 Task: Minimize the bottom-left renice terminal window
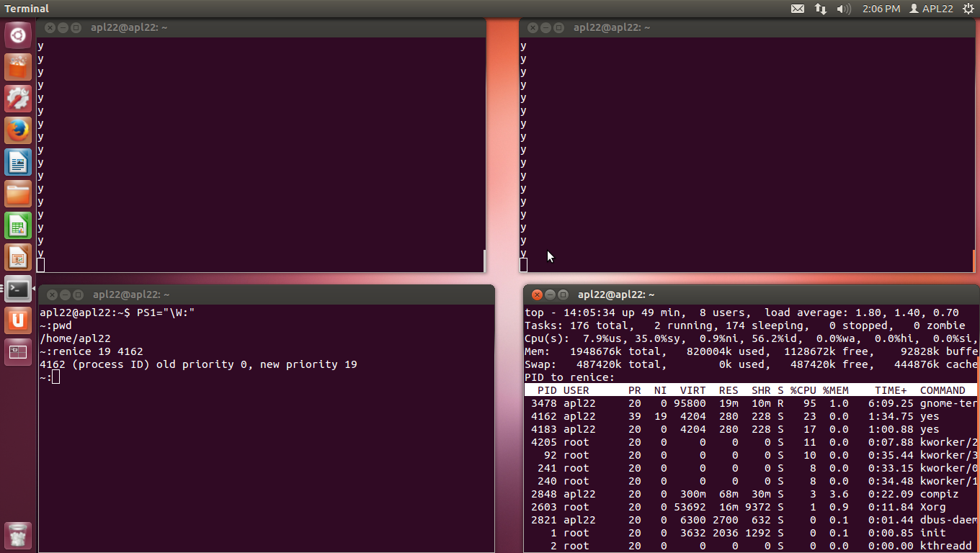point(65,295)
